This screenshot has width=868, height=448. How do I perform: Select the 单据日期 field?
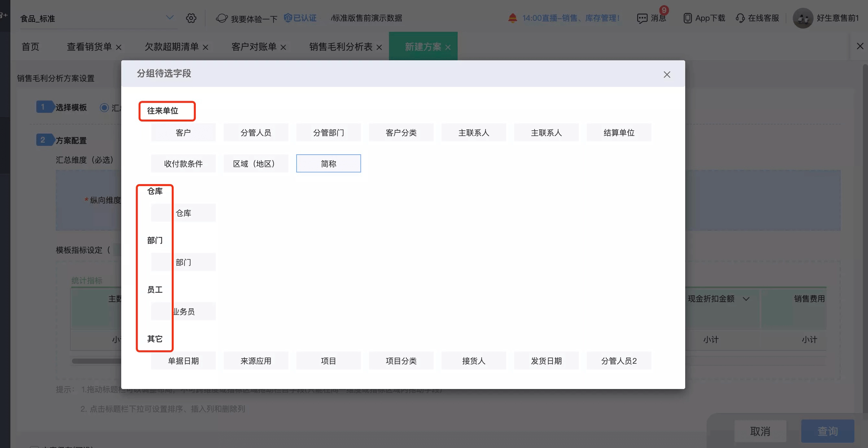[x=183, y=361]
